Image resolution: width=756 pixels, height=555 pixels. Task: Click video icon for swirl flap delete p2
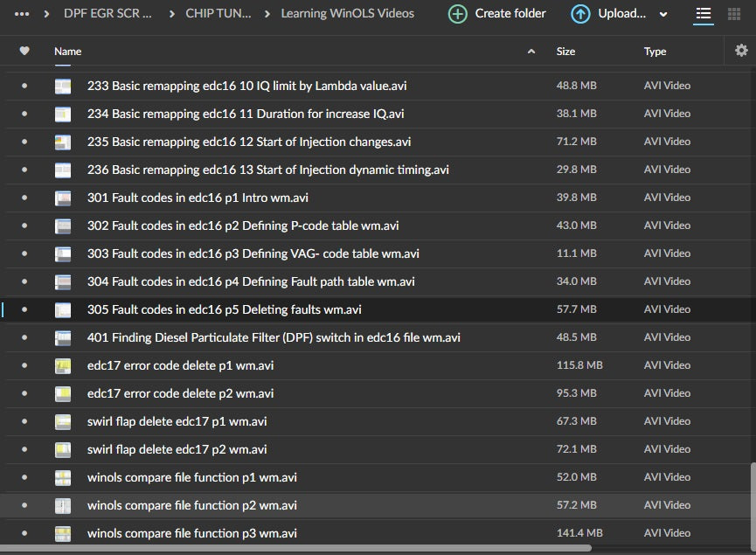[63, 449]
